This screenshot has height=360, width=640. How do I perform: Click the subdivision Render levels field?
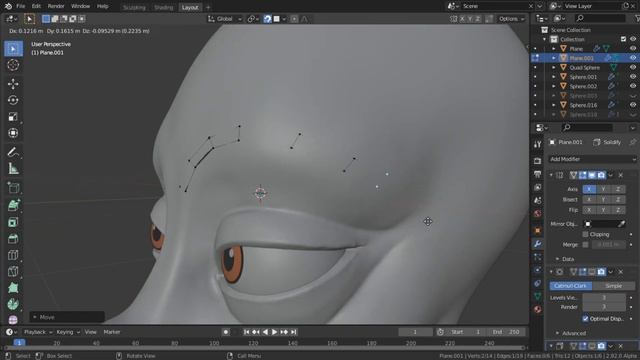click(604, 307)
